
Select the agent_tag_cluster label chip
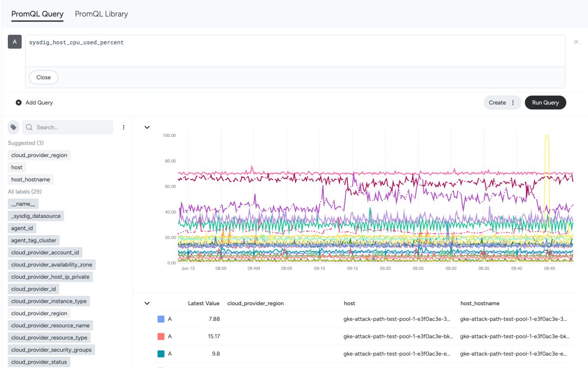[34, 240]
